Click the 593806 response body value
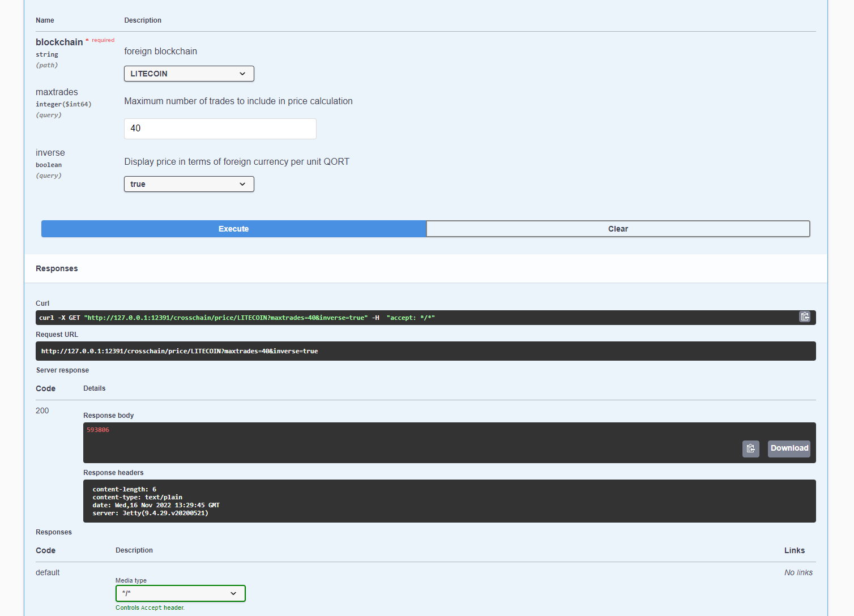The image size is (854, 616). tap(98, 430)
